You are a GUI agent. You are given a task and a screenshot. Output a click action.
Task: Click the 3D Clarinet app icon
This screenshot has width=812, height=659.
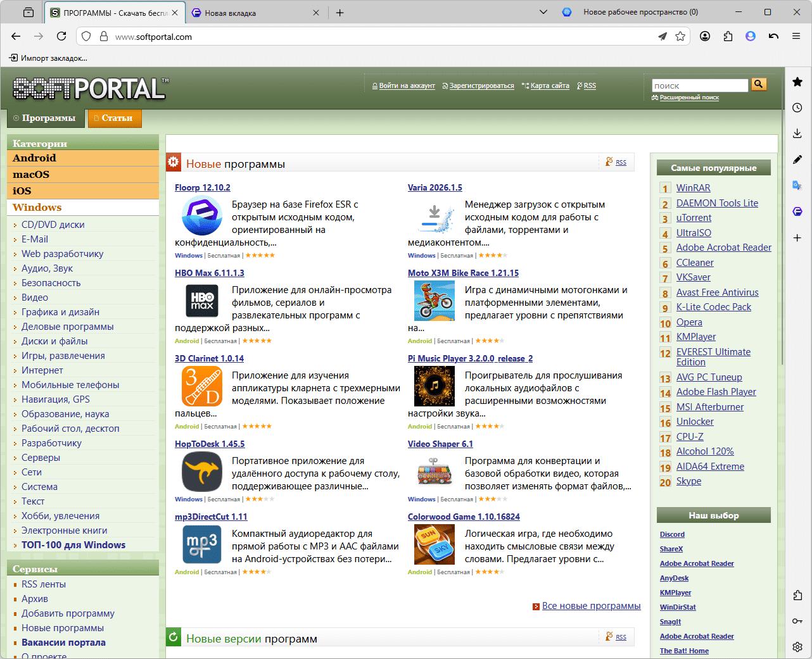pos(202,386)
